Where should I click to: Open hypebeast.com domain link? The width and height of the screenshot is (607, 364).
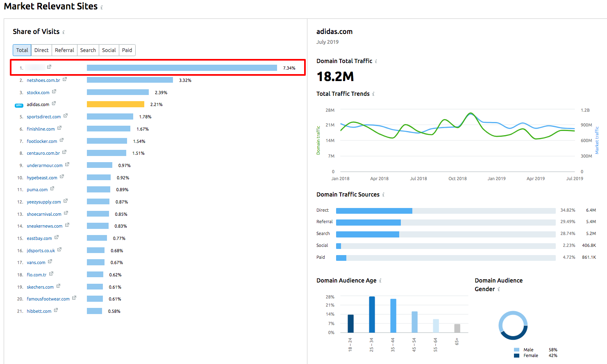(42, 178)
